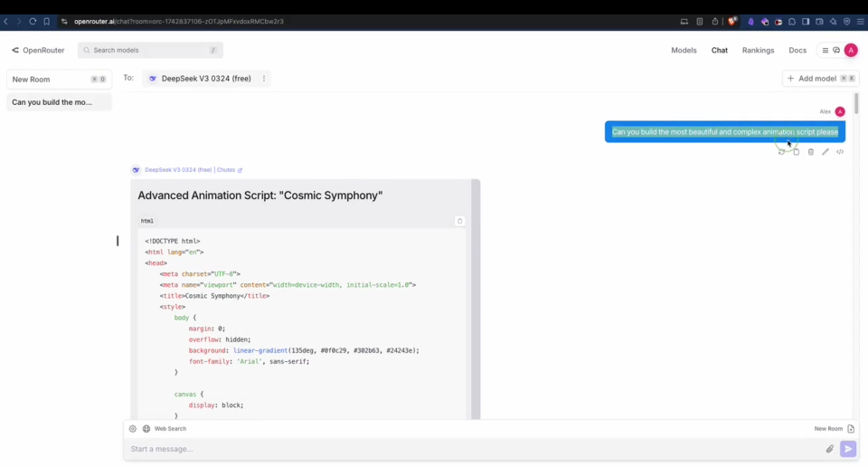Click the 'html' code language label
This screenshot has height=467, width=868.
coord(146,221)
